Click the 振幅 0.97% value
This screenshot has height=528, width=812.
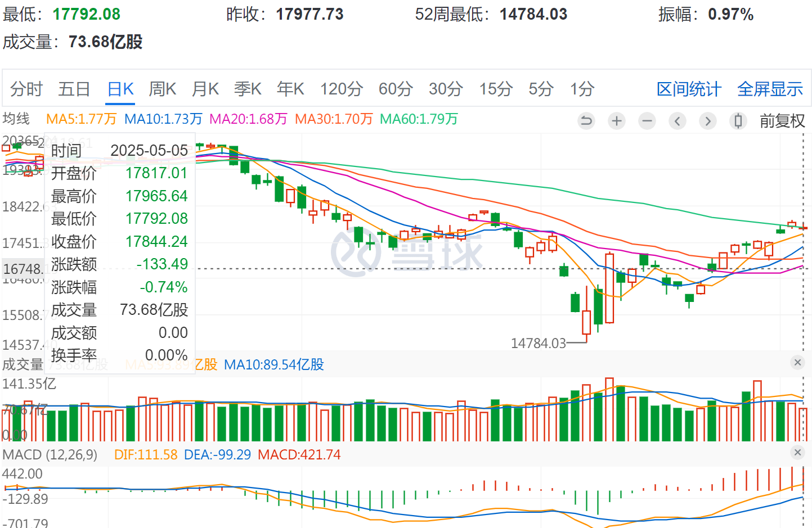pos(730,14)
